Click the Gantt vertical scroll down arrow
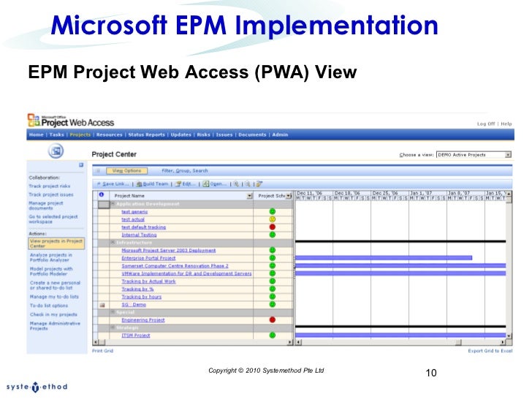 (x=509, y=336)
